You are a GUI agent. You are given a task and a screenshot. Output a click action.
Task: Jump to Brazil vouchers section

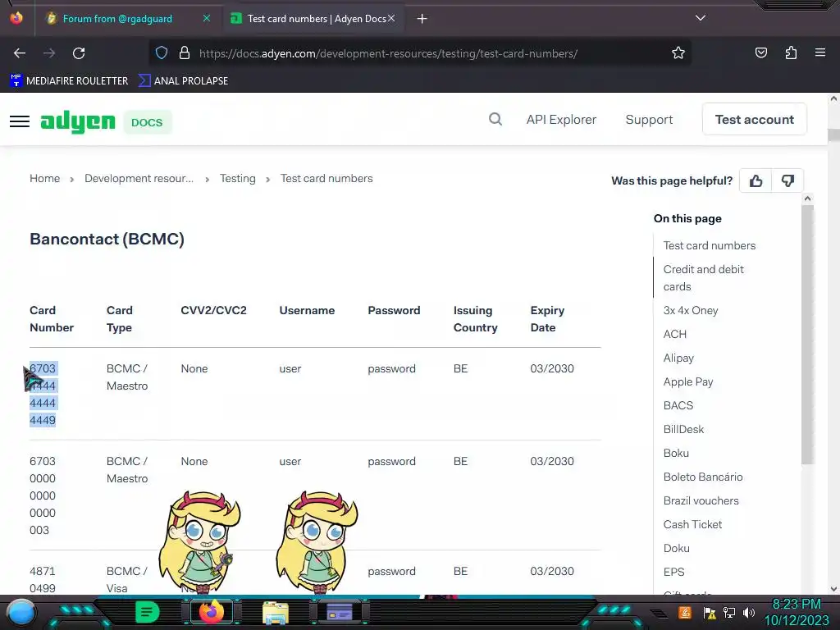click(x=701, y=500)
